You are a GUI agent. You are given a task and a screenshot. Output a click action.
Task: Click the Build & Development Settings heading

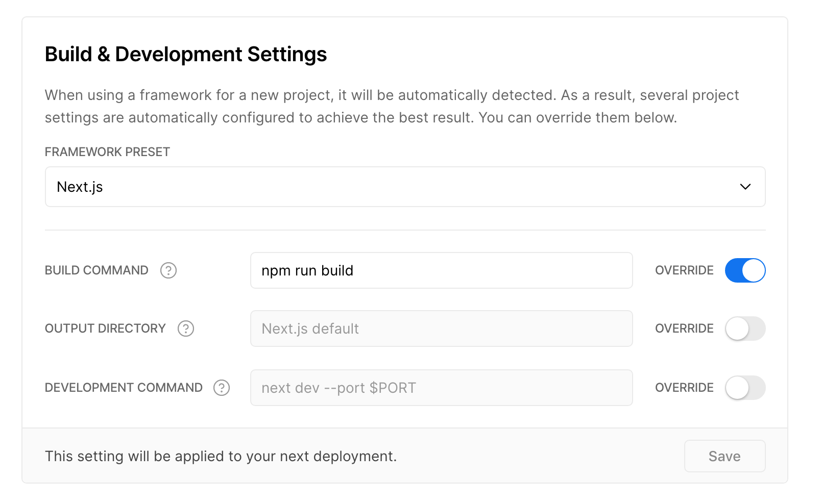[x=186, y=54]
